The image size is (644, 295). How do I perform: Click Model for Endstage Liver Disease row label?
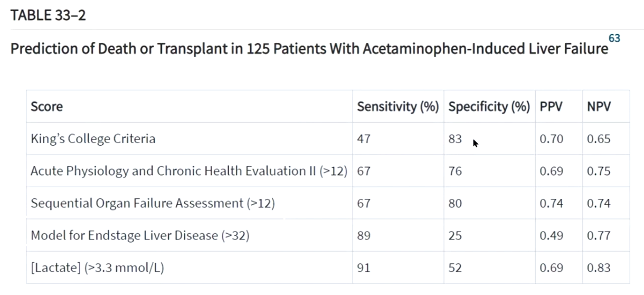(140, 236)
